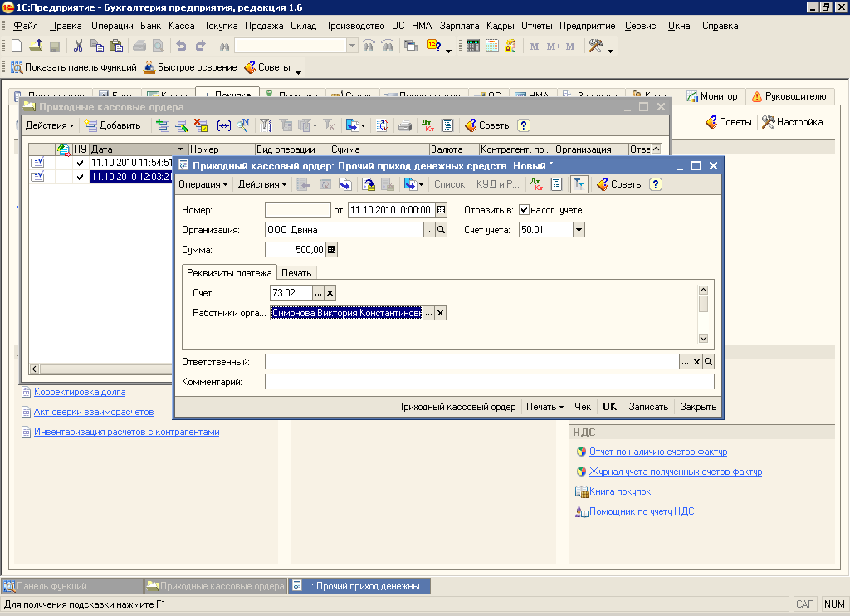850x616 pixels.
Task: Clear the Работники организации field with X
Action: (440, 313)
